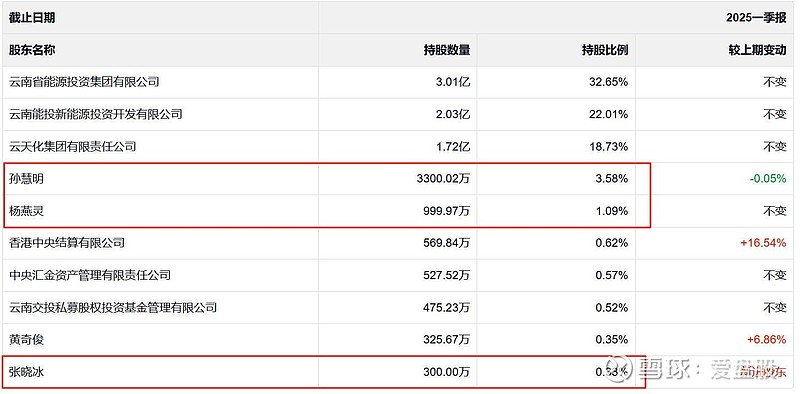
Task: Click the 股东名称 column header
Action: [32, 50]
